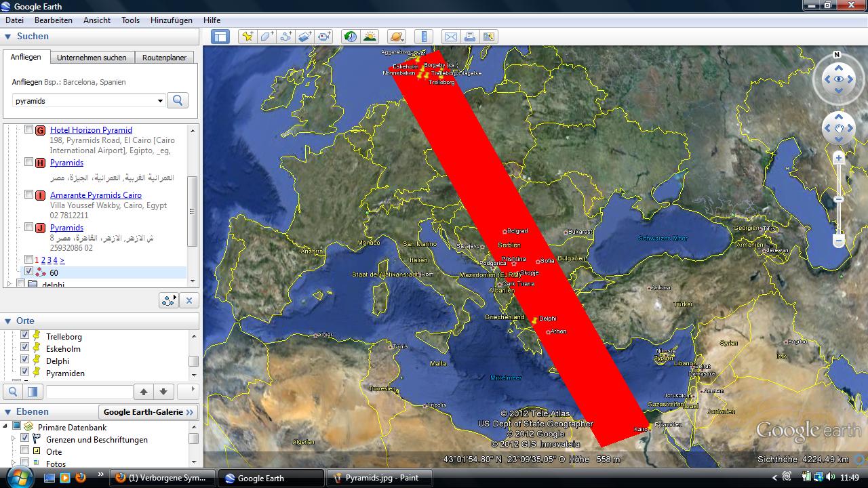Uncheck the Eskeholm placemark checkbox
Image resolution: width=868 pixels, height=488 pixels.
(25, 348)
